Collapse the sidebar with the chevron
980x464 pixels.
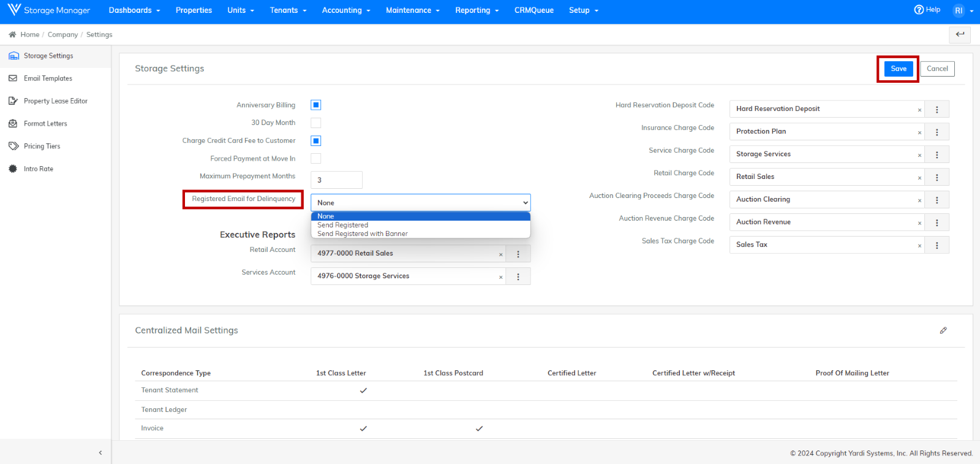pos(100,453)
